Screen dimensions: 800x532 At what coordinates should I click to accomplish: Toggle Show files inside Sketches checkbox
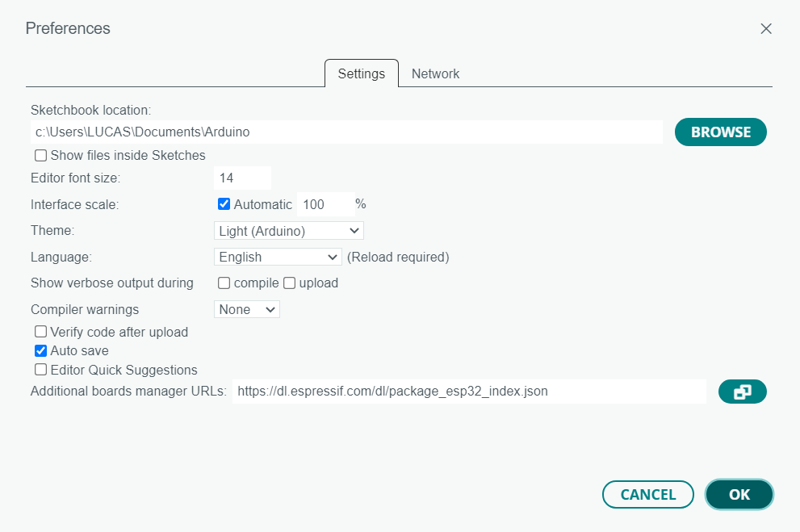(x=41, y=155)
